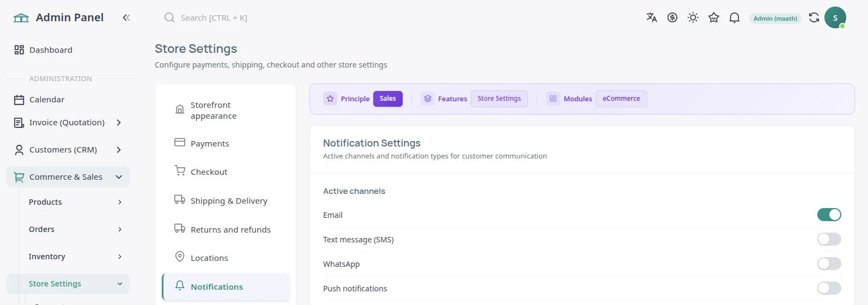The image size is (868, 305).
Task: Click the Checkout cart icon
Action: pos(180,170)
